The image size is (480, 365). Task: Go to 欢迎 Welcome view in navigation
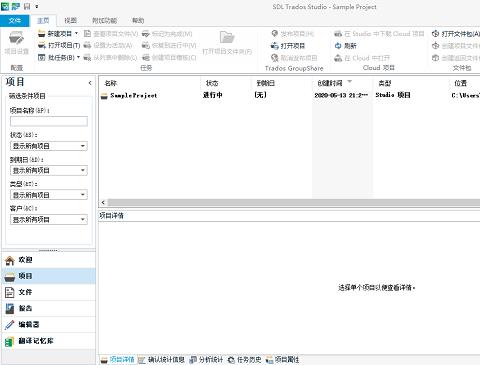pyautogui.click(x=49, y=260)
